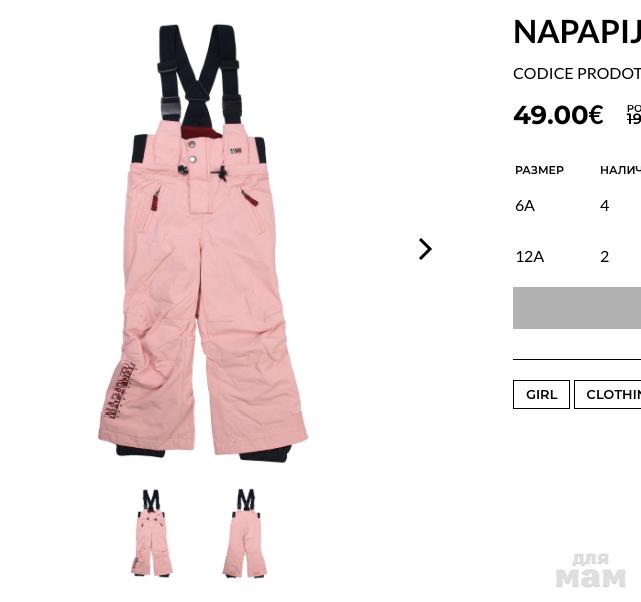The height and width of the screenshot is (602, 641).
Task: Click stock quantity 2 for size 12A
Action: pos(605,257)
